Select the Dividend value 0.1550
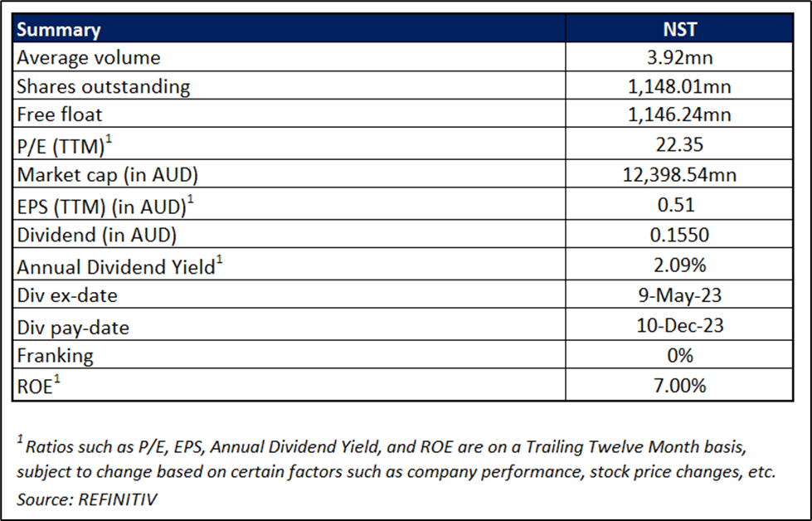Screen dimensions: 812x521 (x=679, y=235)
